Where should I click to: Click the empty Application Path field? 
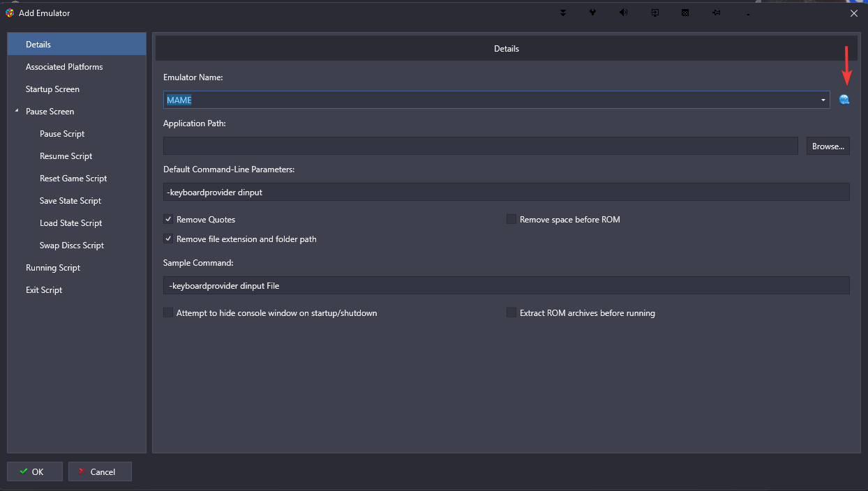pyautogui.click(x=481, y=146)
